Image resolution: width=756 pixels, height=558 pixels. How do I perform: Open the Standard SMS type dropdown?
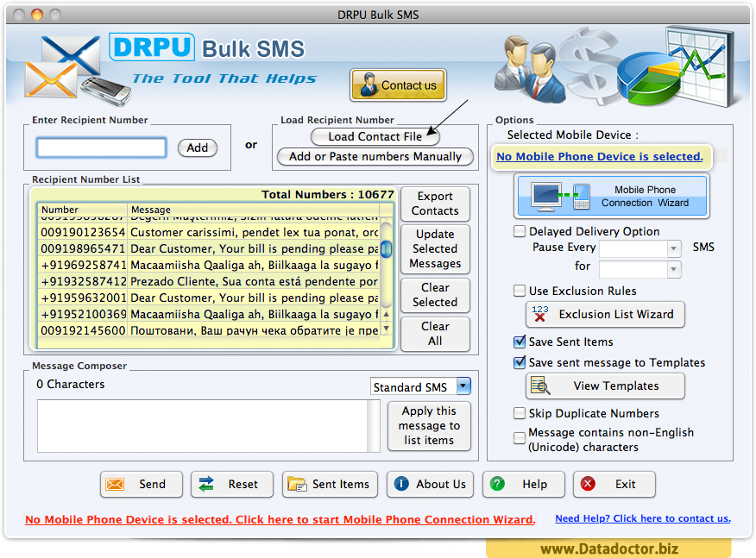pyautogui.click(x=463, y=386)
